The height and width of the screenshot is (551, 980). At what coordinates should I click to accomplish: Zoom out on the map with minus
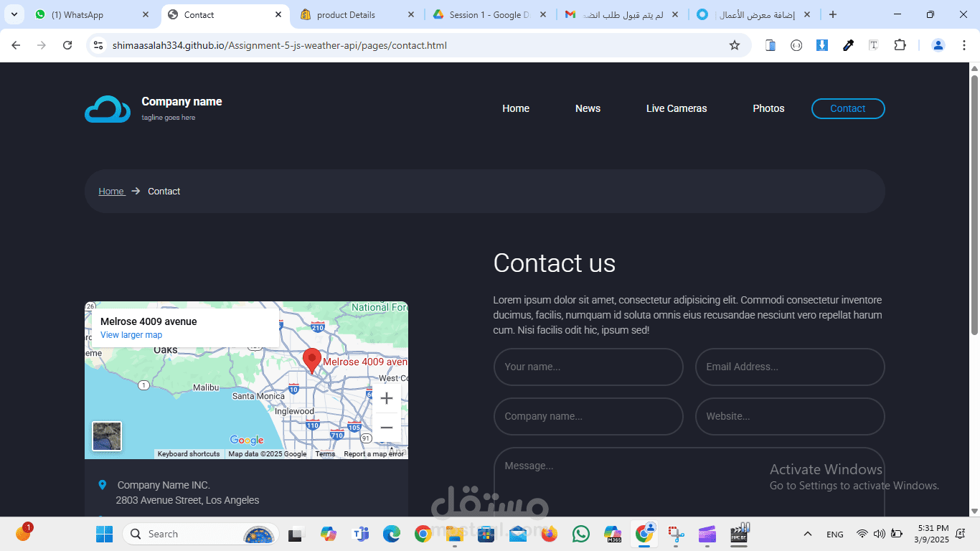coord(387,428)
